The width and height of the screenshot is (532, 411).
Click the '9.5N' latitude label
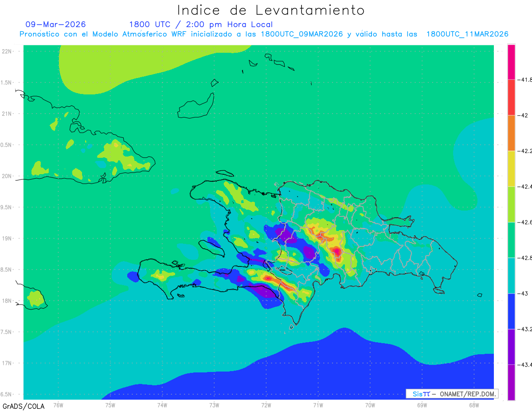pyautogui.click(x=6, y=207)
